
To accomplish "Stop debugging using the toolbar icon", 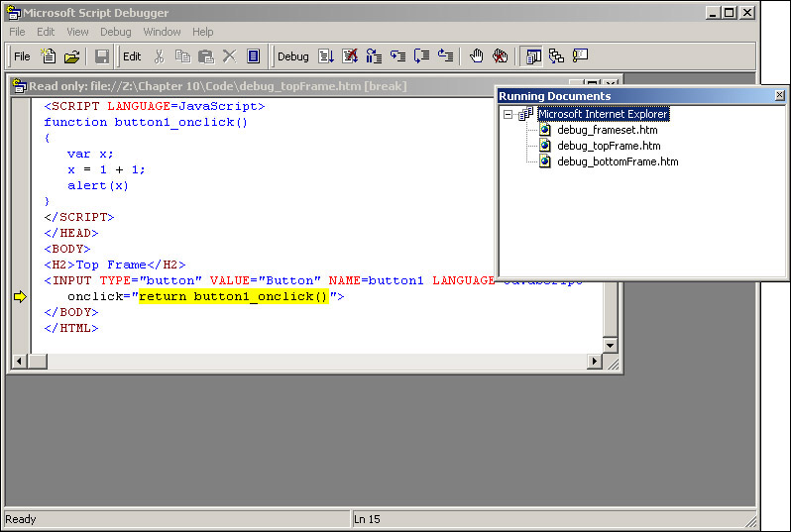I will tap(350, 56).
